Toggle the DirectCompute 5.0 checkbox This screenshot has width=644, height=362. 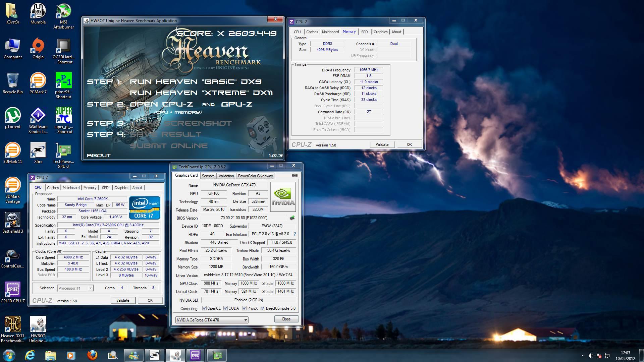click(x=263, y=308)
